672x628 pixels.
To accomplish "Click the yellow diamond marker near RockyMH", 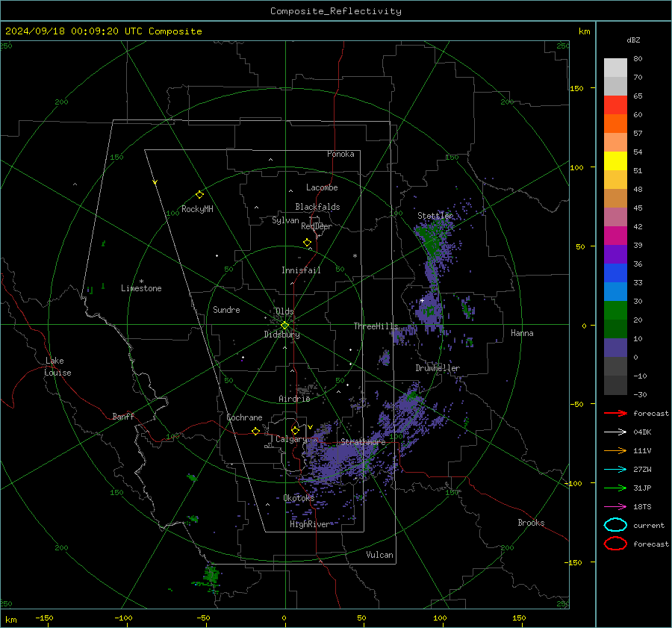I will click(x=199, y=195).
